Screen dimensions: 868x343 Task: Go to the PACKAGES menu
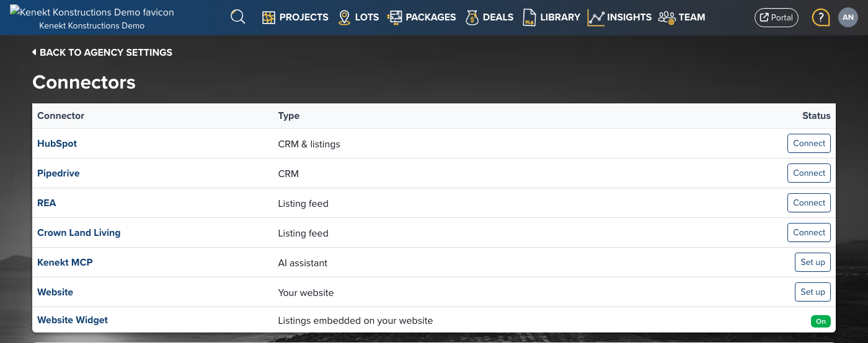(431, 17)
